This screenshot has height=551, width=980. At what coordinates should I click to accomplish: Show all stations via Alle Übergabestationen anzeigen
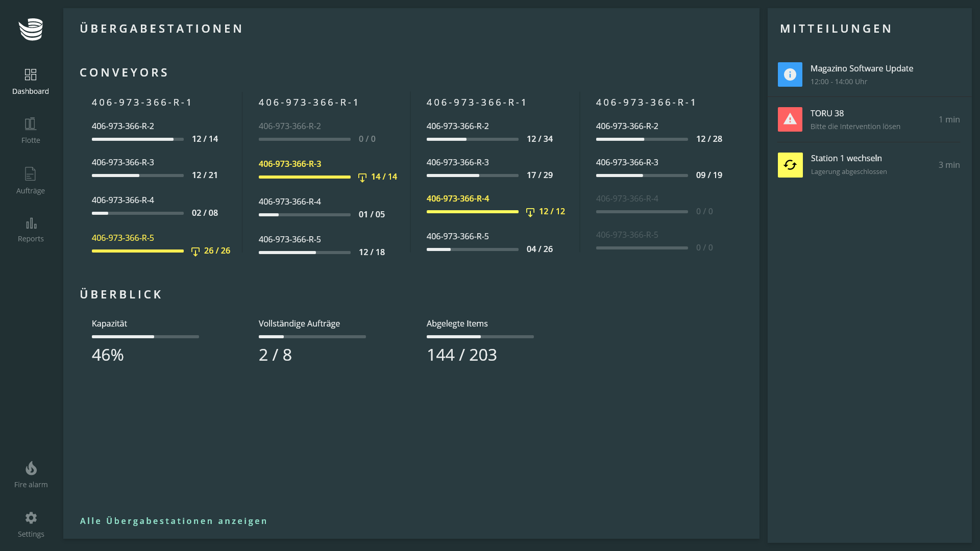[174, 521]
